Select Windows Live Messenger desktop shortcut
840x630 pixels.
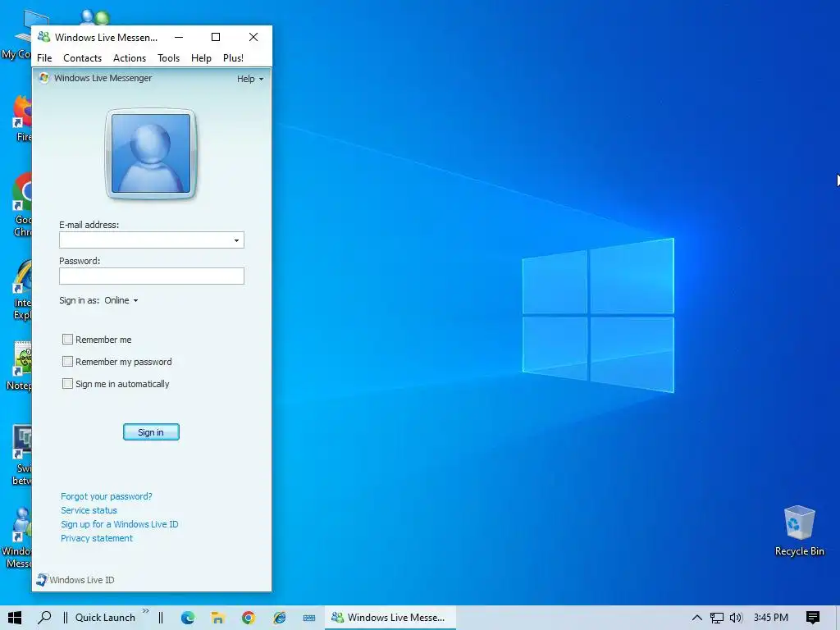[x=17, y=538]
